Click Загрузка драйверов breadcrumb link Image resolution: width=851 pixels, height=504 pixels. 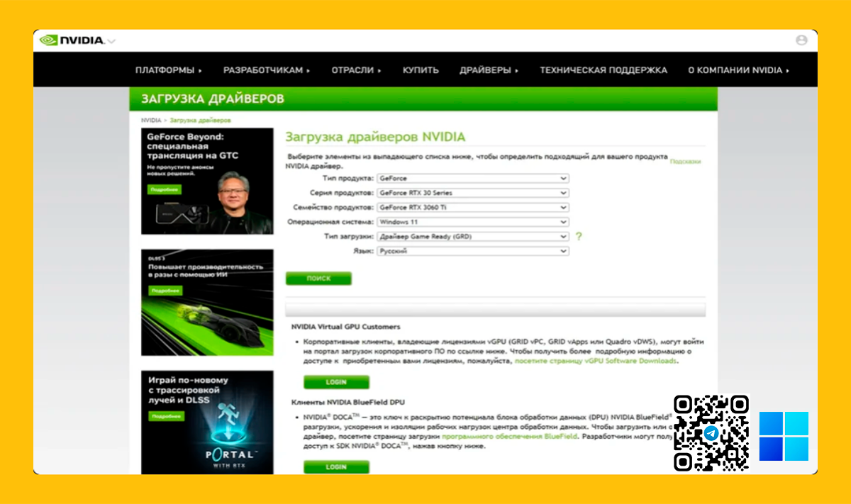click(200, 121)
